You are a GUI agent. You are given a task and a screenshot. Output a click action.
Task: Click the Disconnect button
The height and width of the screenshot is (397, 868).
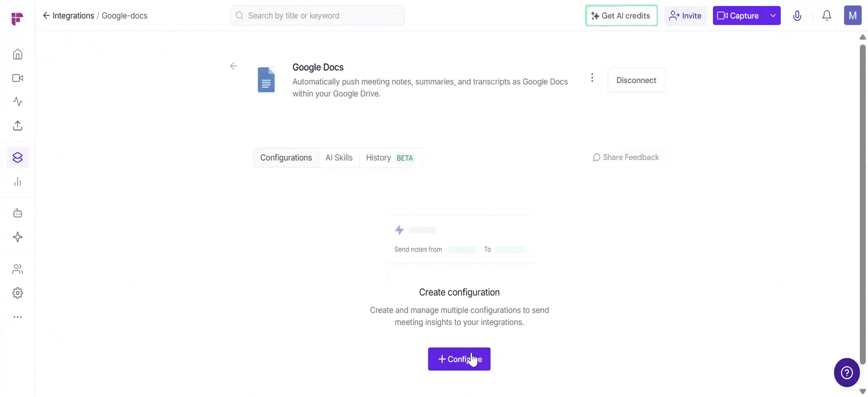[636, 80]
